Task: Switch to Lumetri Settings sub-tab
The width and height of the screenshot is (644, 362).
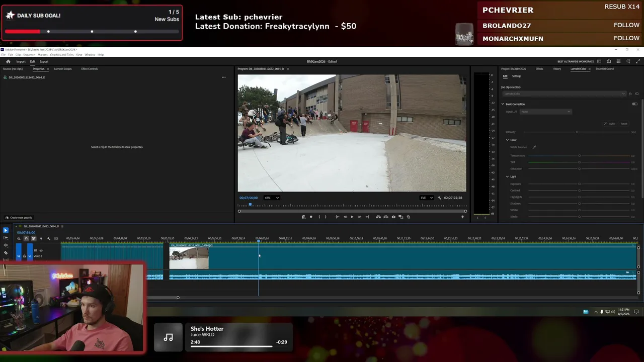Action: (517, 76)
